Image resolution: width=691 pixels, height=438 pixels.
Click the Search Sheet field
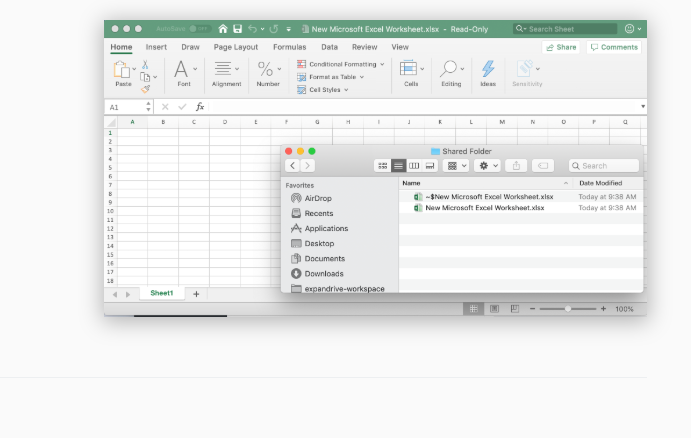point(565,29)
